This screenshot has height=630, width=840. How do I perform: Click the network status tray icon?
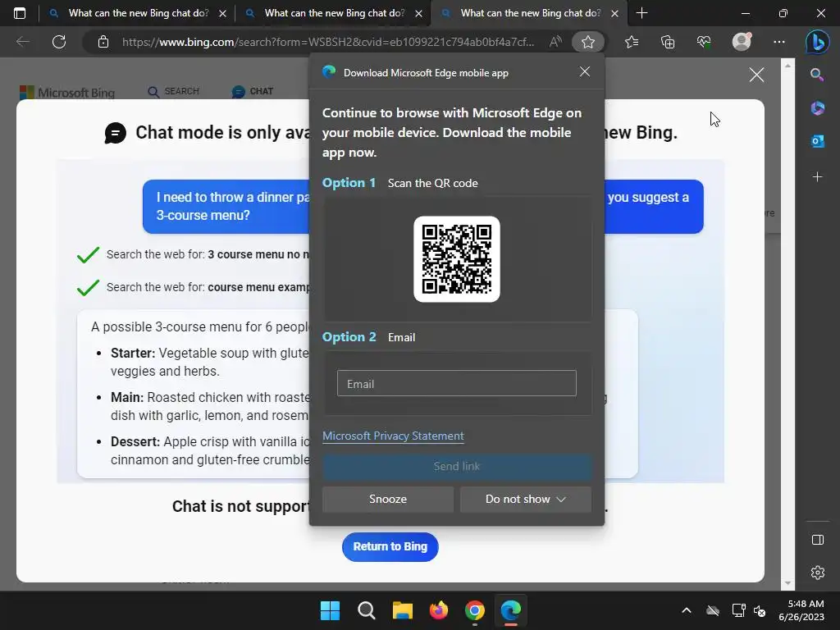pyautogui.click(x=739, y=610)
